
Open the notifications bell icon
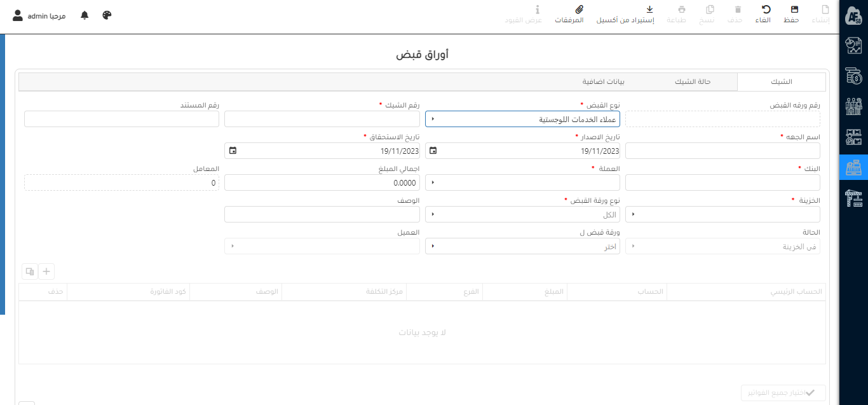(x=85, y=15)
